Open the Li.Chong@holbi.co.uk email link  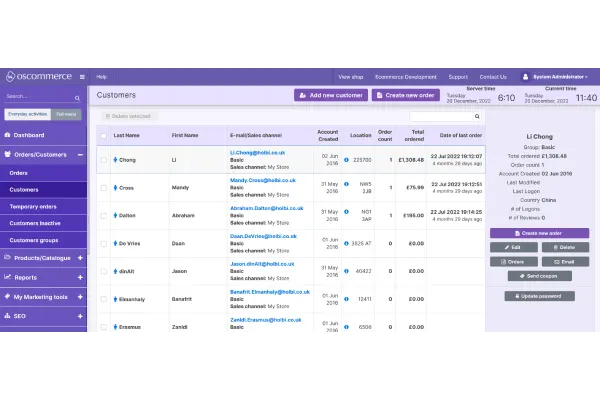[x=269, y=151]
